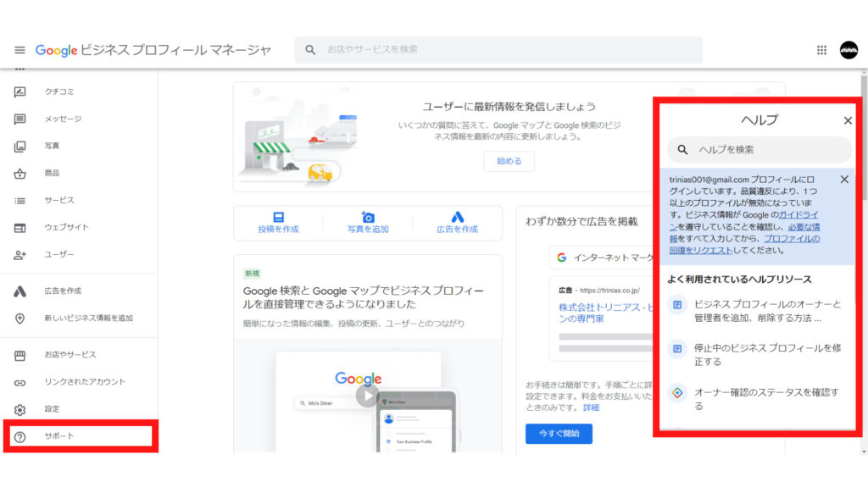Screen dimensions: 868x488
Task: Open the hamburger main menu
Action: [20, 50]
